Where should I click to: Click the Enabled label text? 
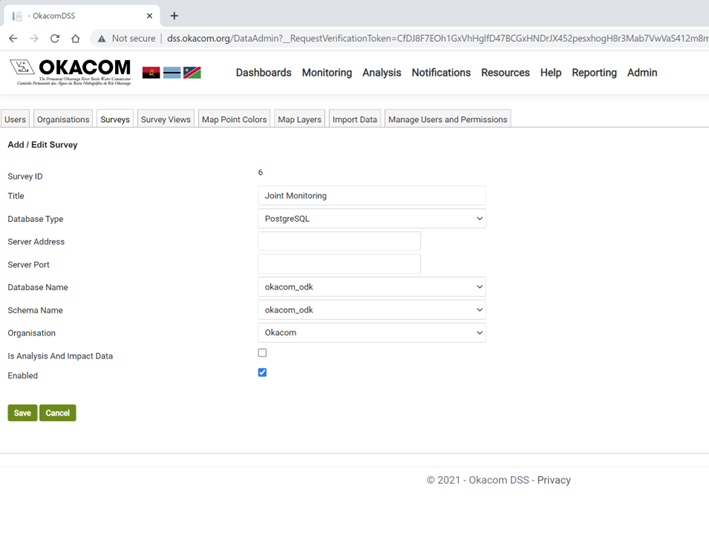pyautogui.click(x=23, y=375)
